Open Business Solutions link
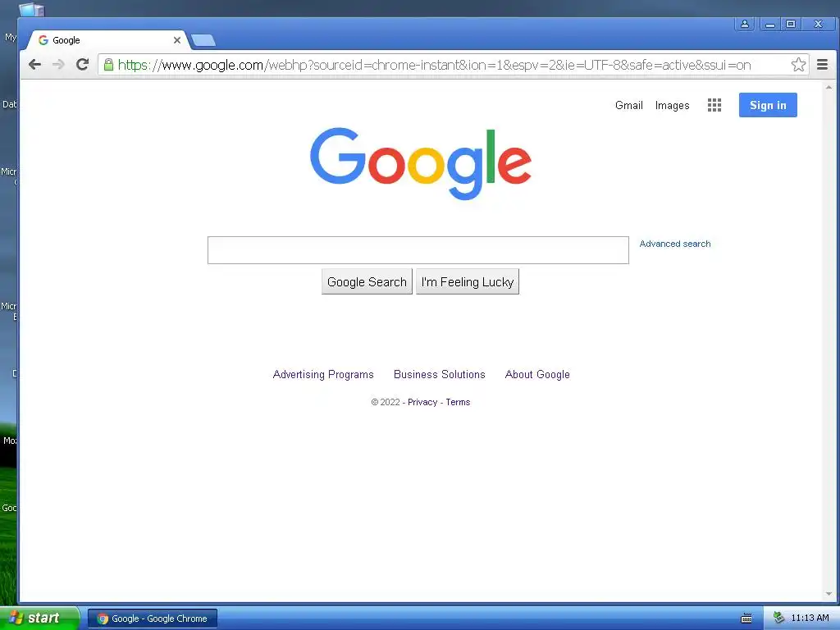Viewport: 840px width, 630px height. click(x=440, y=374)
